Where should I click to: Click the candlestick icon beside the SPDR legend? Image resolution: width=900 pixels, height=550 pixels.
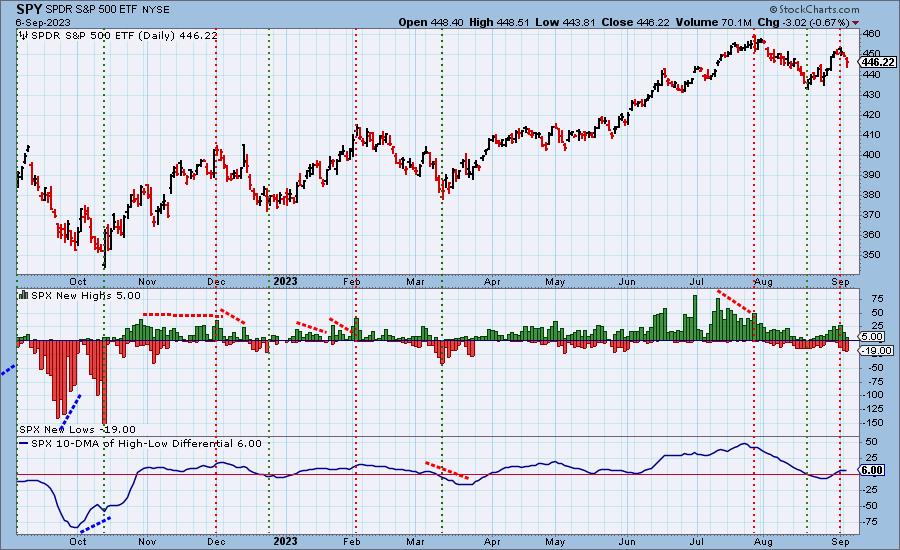point(24,35)
